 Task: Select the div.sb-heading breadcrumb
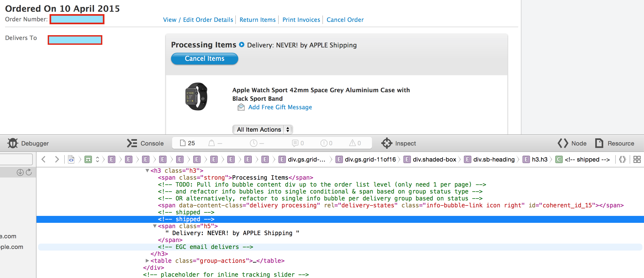[x=489, y=159]
